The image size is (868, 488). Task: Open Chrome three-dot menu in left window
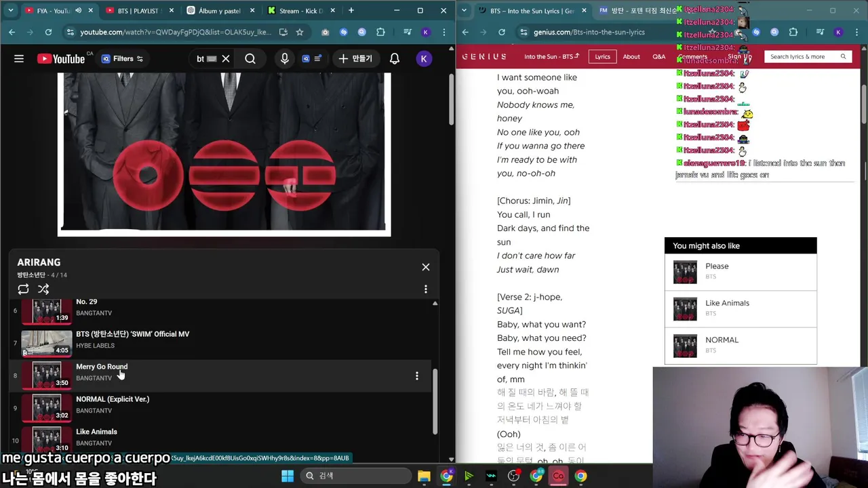[443, 32]
